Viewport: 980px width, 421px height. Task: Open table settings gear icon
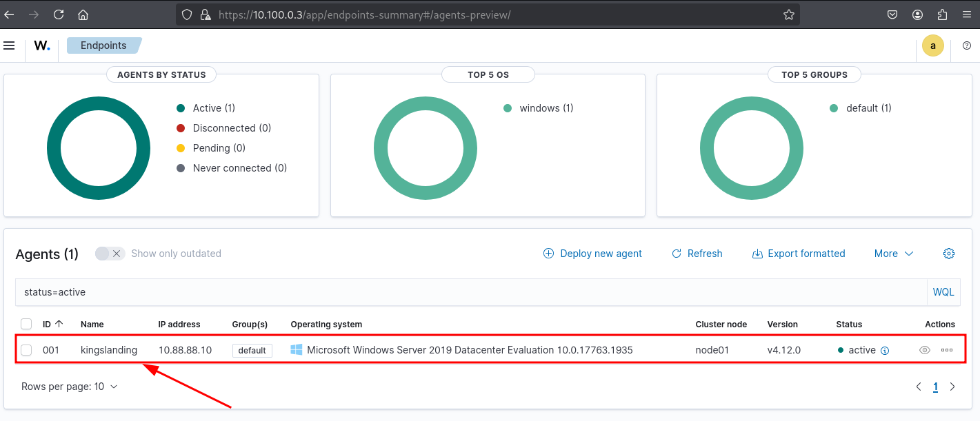point(949,254)
